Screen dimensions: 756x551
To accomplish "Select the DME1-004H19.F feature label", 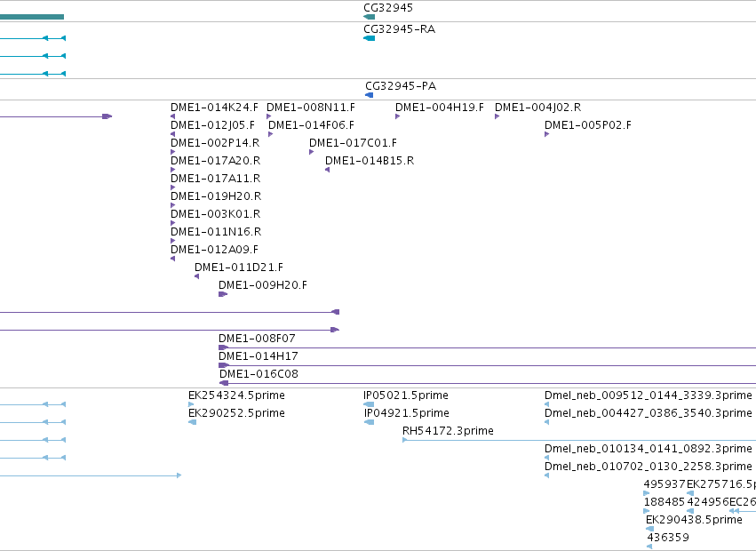I will 440,108.
